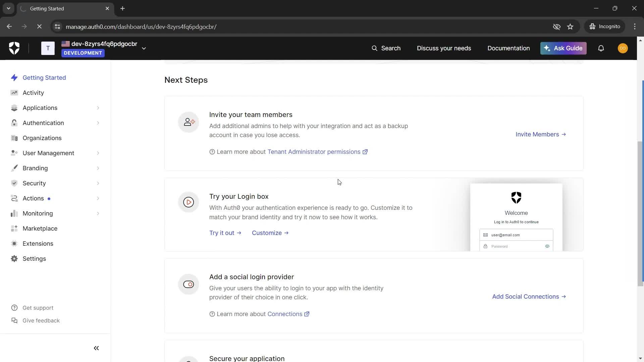
Task: Click the address bar URL
Action: tap(141, 26)
